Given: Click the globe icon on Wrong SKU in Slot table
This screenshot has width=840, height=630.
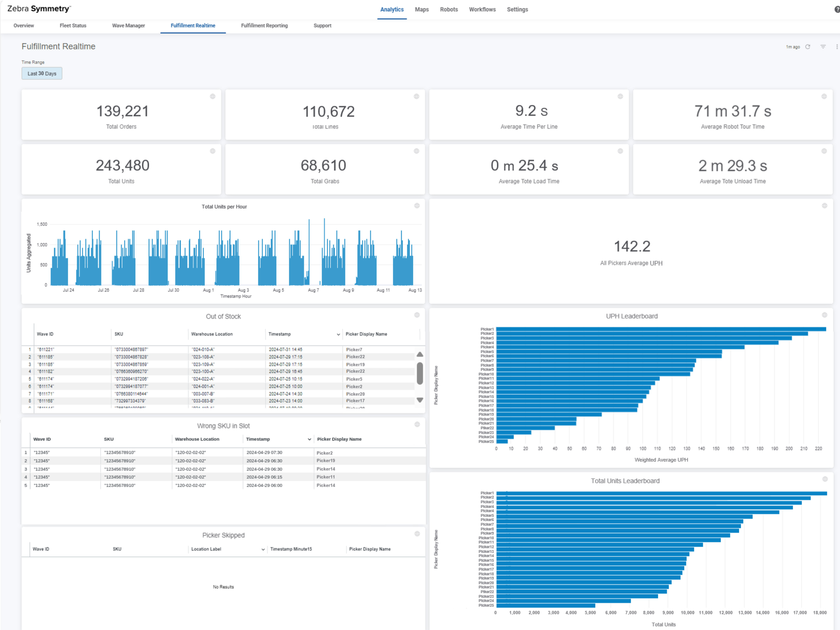Looking at the screenshot, I should point(417,425).
